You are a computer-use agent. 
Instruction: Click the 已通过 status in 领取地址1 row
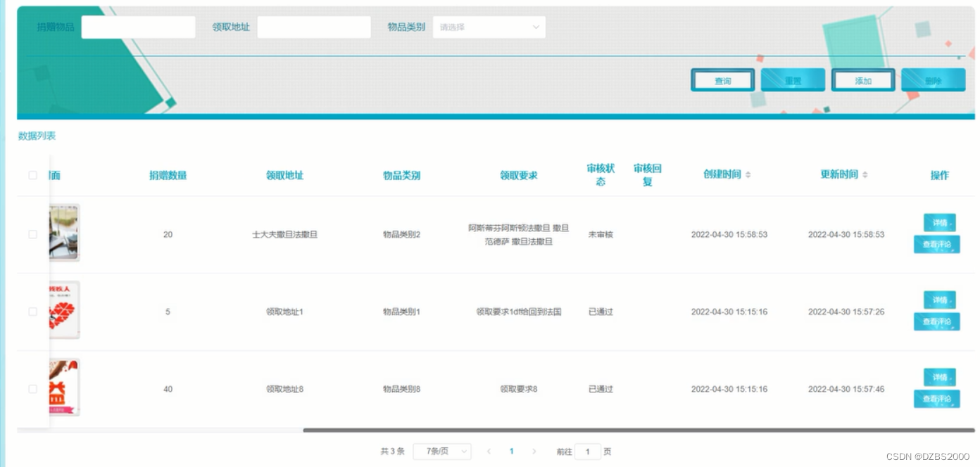pyautogui.click(x=601, y=312)
